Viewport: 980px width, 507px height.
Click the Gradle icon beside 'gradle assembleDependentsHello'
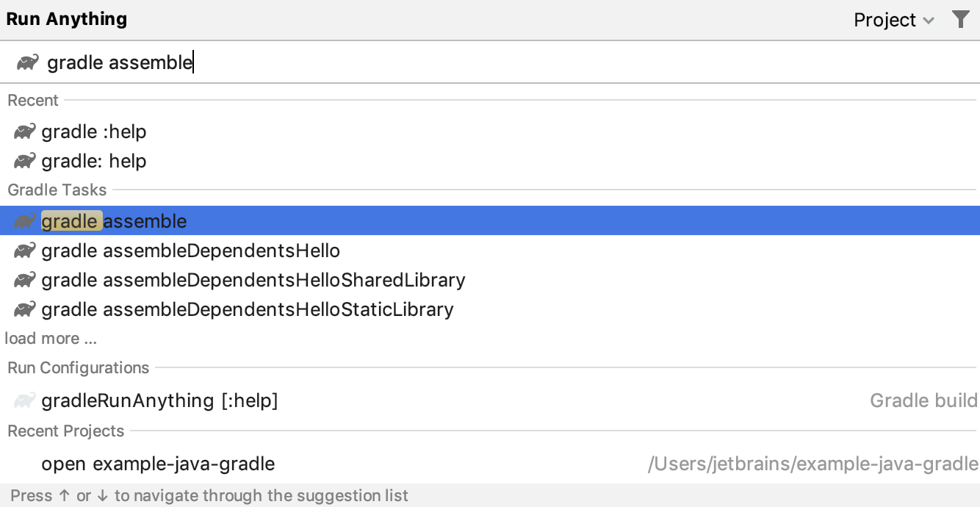click(24, 250)
